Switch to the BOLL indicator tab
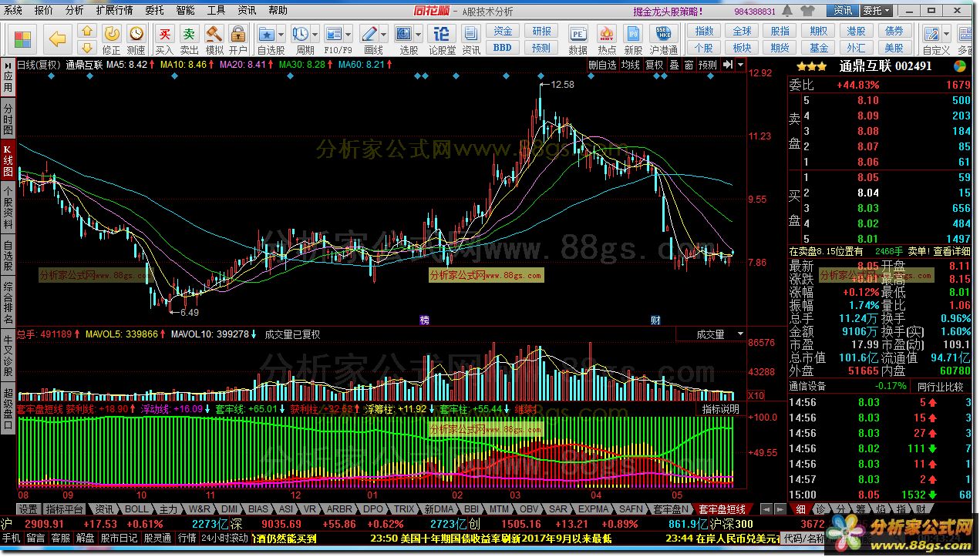The image size is (980, 557). tap(136, 510)
